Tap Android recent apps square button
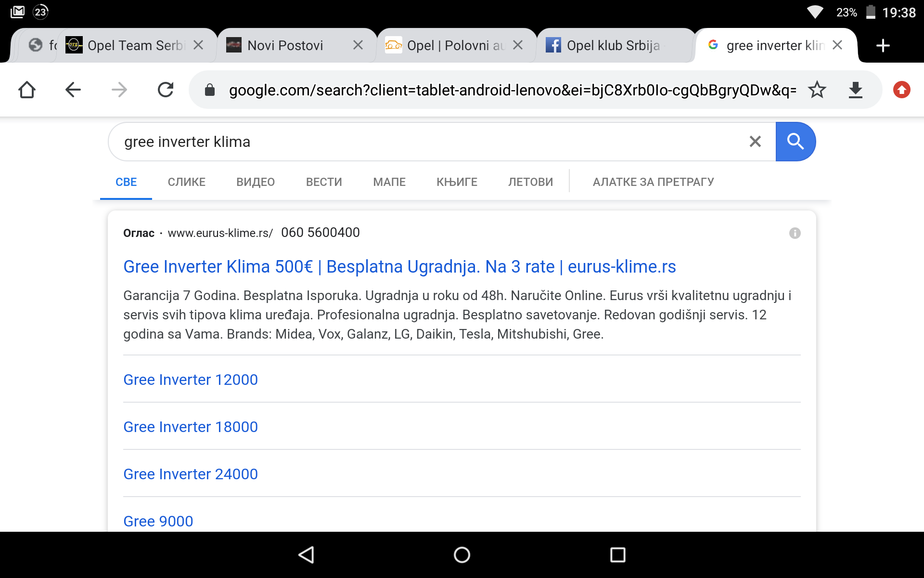This screenshot has height=578, width=924. [x=618, y=555]
